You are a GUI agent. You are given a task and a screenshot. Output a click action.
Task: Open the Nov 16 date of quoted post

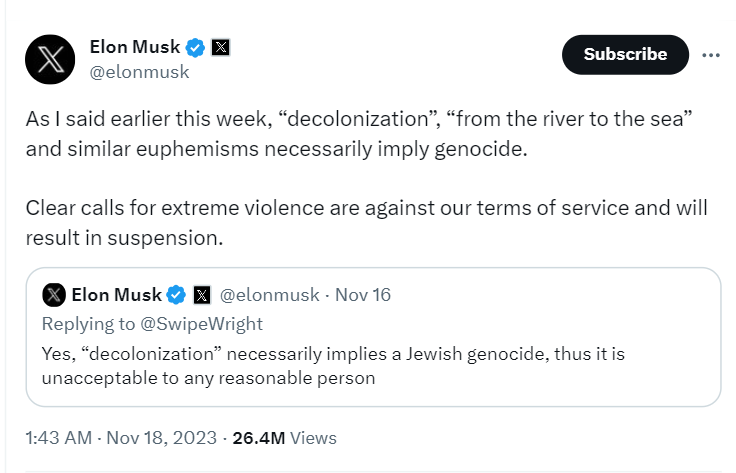point(363,294)
